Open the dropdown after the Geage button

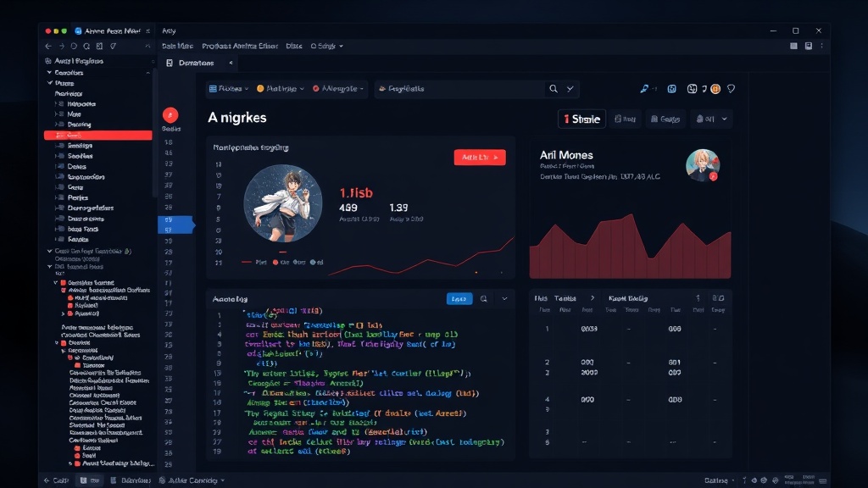pos(712,119)
